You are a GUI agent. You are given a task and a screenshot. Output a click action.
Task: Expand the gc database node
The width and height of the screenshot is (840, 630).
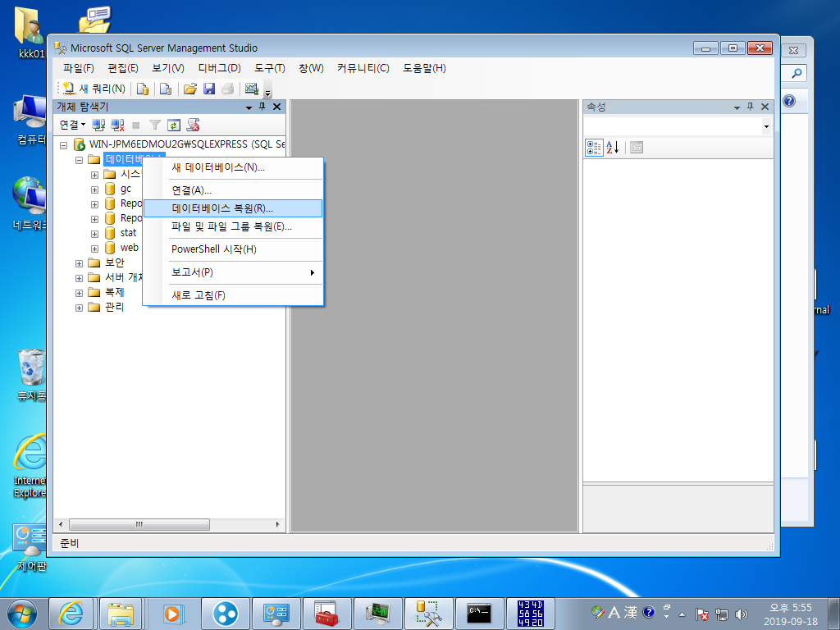click(x=95, y=189)
